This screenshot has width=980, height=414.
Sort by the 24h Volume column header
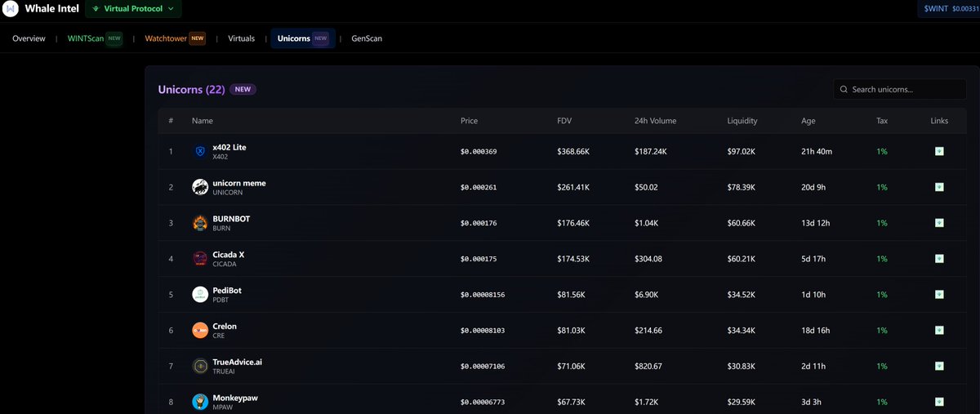(x=655, y=121)
